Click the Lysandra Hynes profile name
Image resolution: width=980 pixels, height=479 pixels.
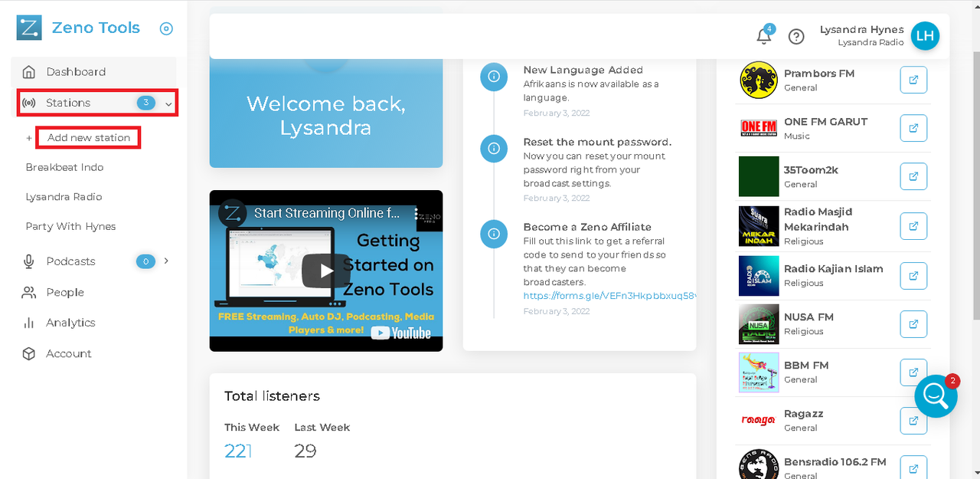pos(861,30)
